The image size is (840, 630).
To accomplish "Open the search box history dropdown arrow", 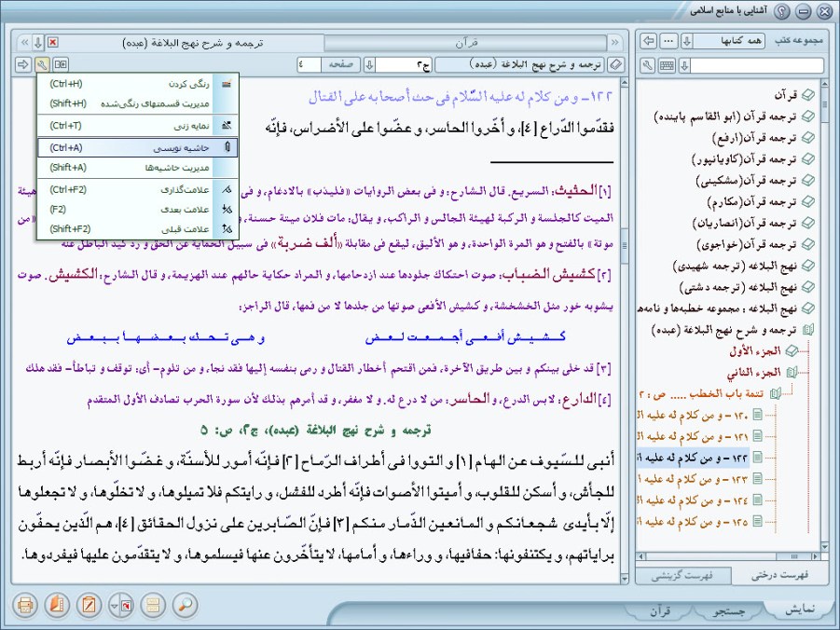I will click(684, 66).
